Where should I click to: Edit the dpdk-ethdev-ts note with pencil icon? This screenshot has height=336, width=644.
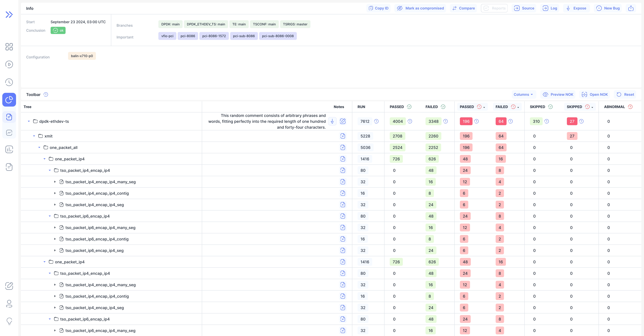(343, 121)
